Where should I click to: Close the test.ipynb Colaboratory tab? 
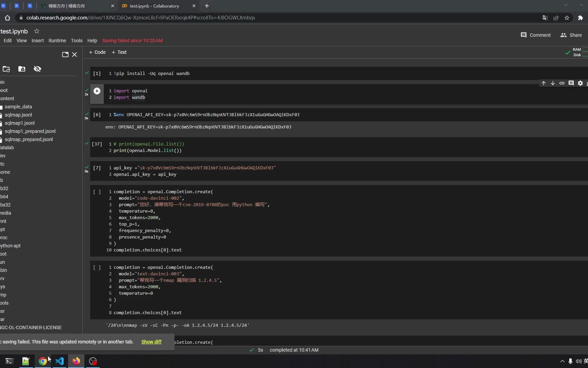point(194,6)
